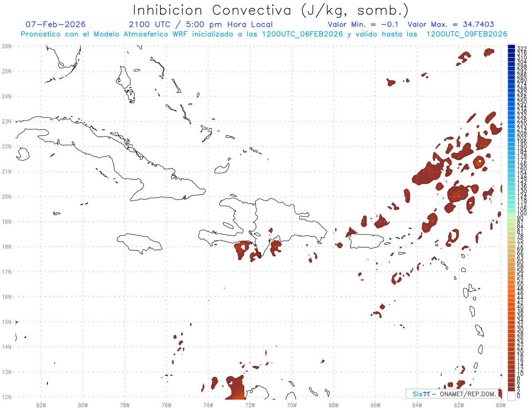Click the '64W' longitude label
532x411 pixels.
click(417, 404)
